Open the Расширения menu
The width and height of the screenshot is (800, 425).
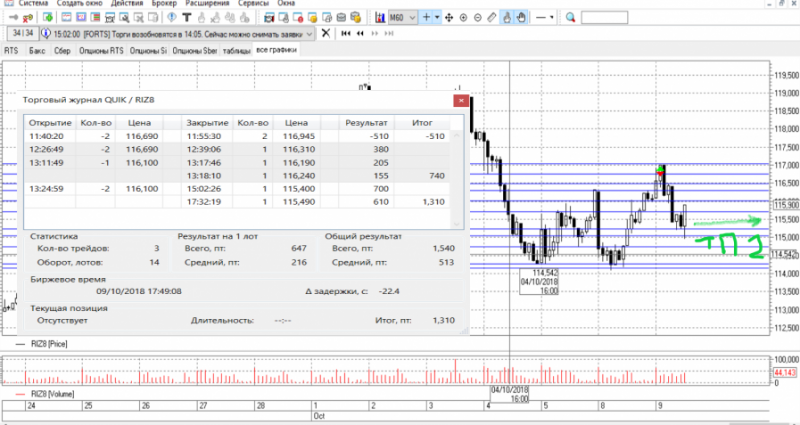tap(207, 3)
